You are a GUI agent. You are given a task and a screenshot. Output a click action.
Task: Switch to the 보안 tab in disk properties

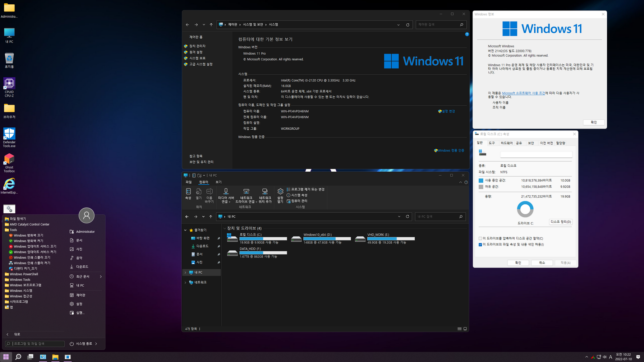(x=531, y=143)
